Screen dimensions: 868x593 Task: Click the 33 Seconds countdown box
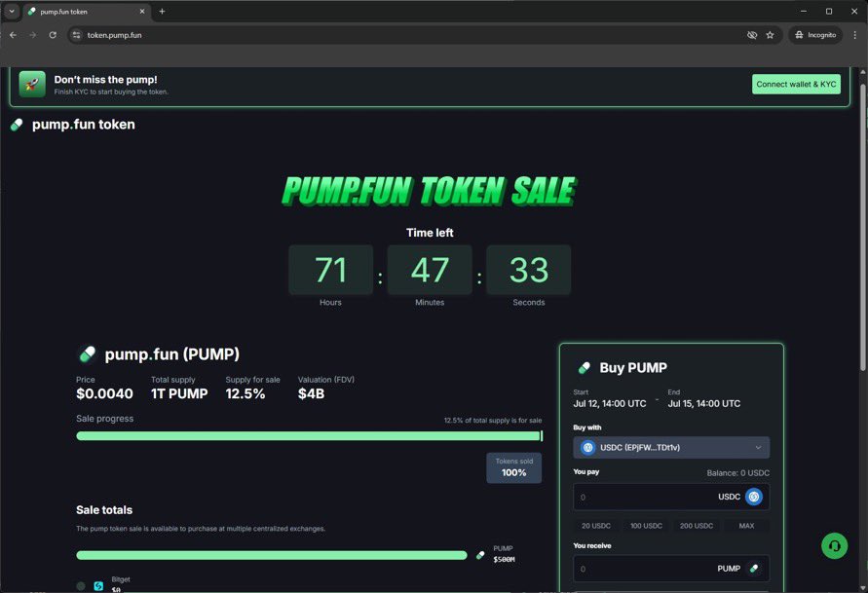pos(529,270)
